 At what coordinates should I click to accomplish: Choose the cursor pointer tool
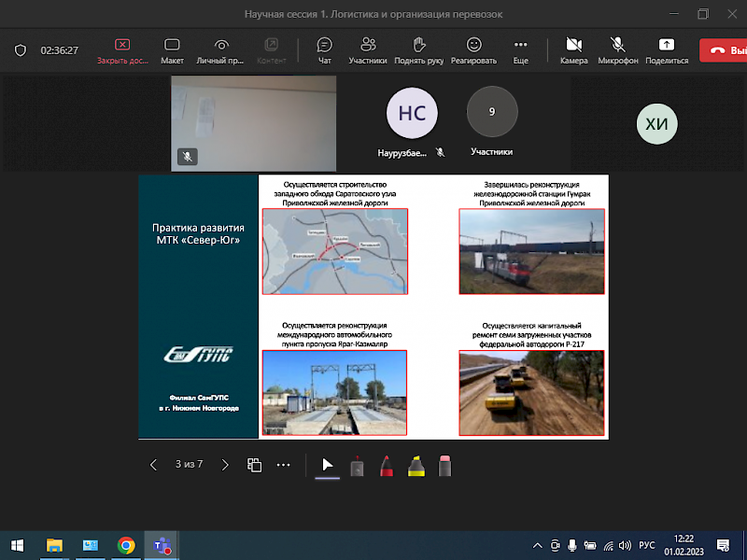(327, 465)
